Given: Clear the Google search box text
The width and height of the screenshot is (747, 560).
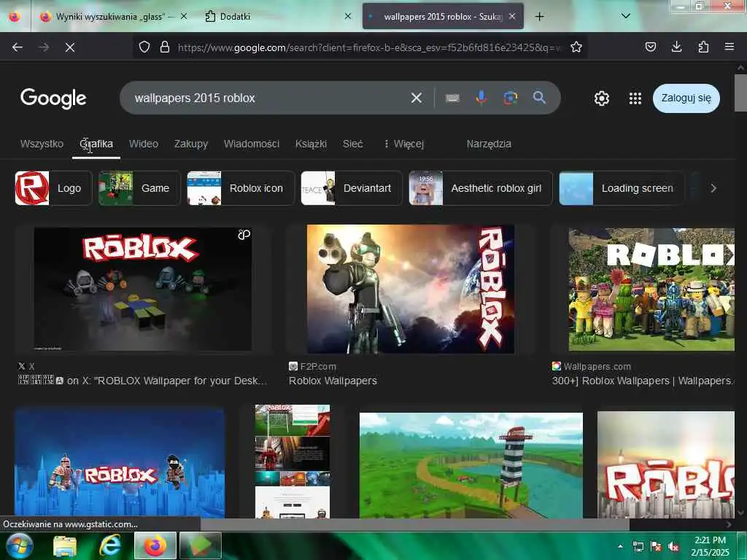Looking at the screenshot, I should (x=417, y=98).
